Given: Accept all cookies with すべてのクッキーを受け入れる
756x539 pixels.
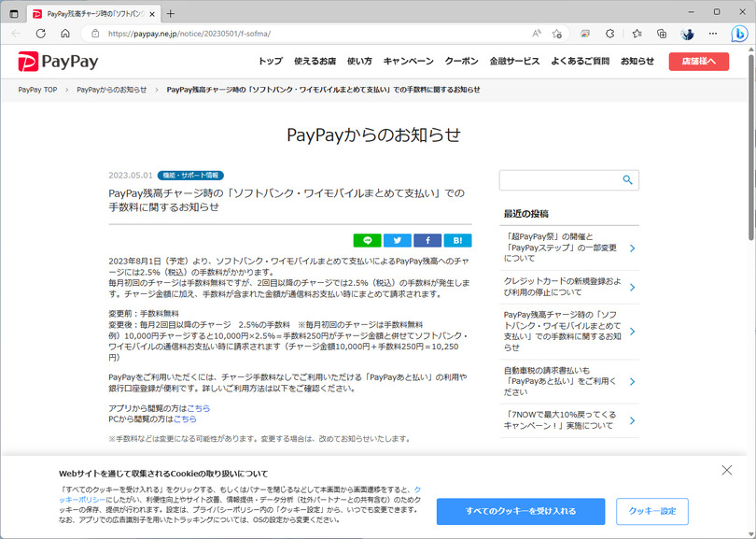Looking at the screenshot, I should tap(521, 512).
